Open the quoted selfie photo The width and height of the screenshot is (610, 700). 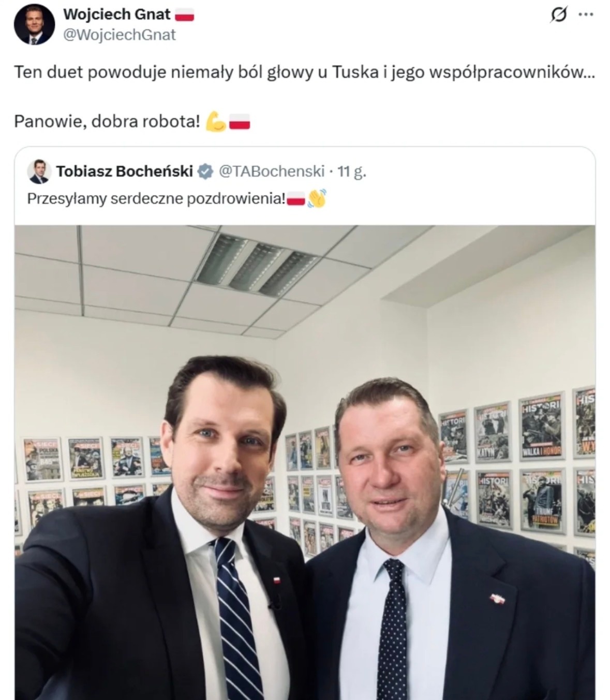(x=305, y=462)
